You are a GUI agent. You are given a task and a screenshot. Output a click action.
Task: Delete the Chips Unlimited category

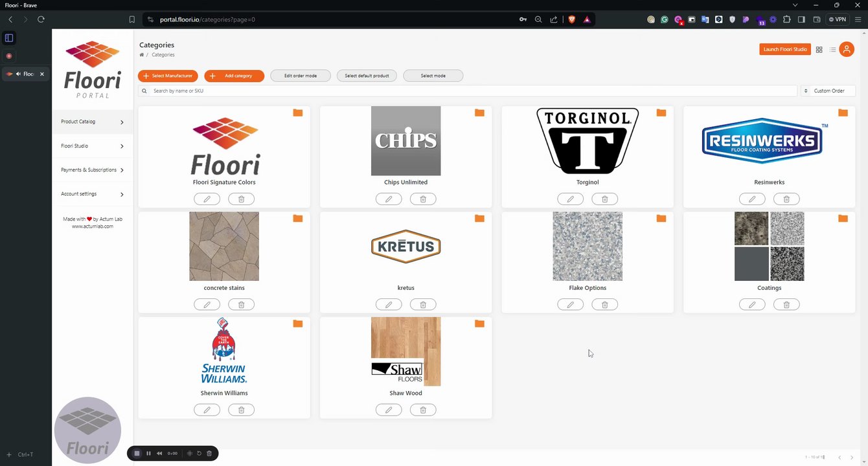[423, 199]
